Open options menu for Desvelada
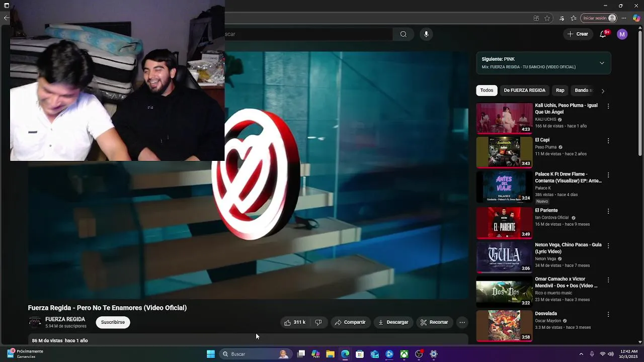 pos(608,314)
